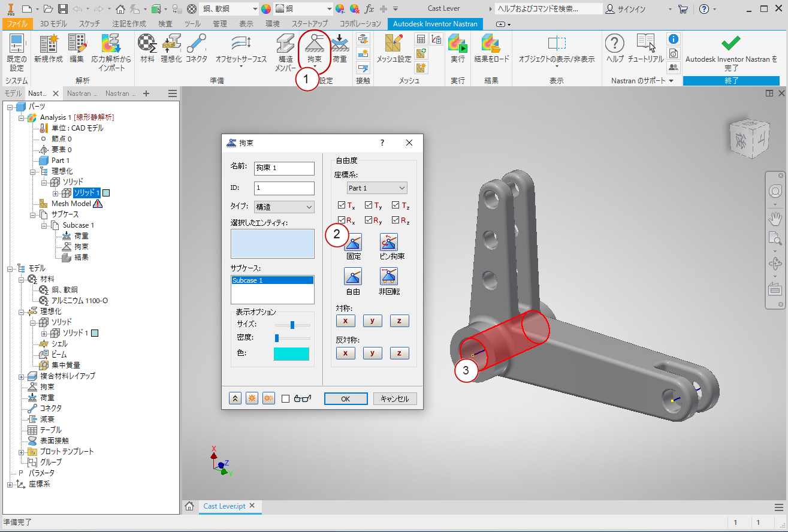Create a new analysis with 新規作成
The width and height of the screenshot is (788, 532).
click(49, 49)
